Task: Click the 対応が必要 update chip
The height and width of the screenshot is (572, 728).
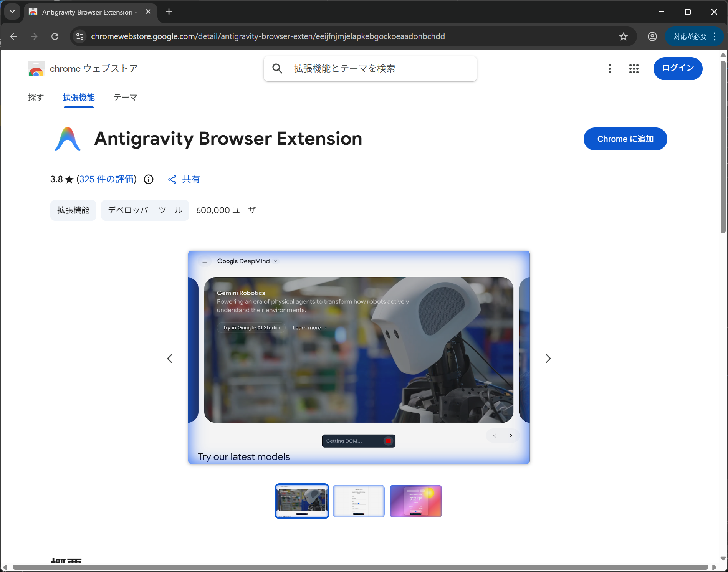Action: [x=690, y=36]
